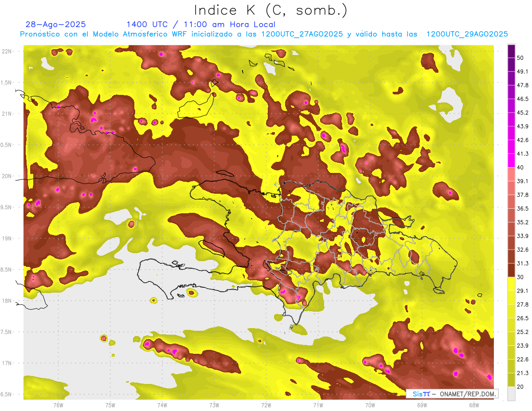Select colorbar value "46.5"

(523, 99)
